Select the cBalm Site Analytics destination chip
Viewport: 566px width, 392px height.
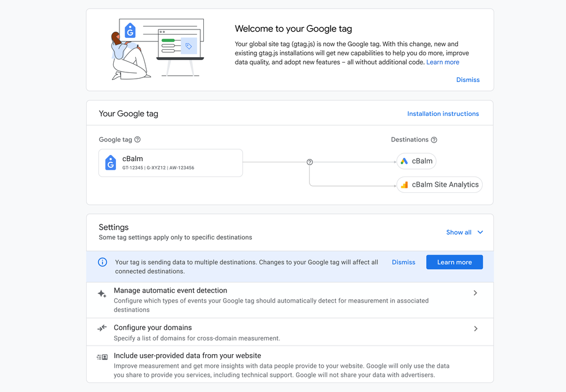pyautogui.click(x=439, y=185)
